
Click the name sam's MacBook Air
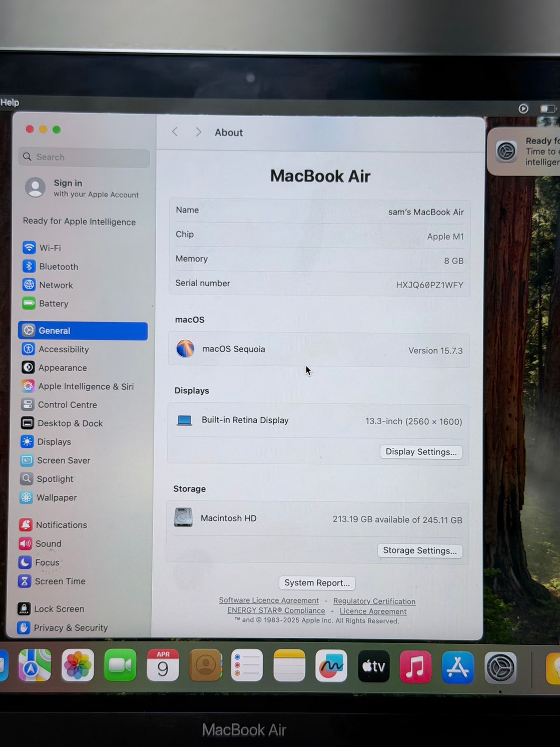coord(426,212)
